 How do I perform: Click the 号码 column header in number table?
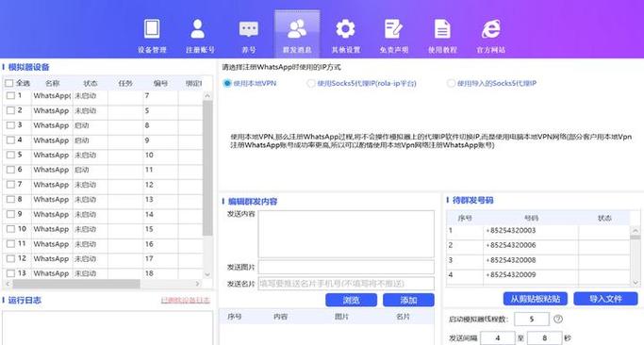[x=531, y=218]
